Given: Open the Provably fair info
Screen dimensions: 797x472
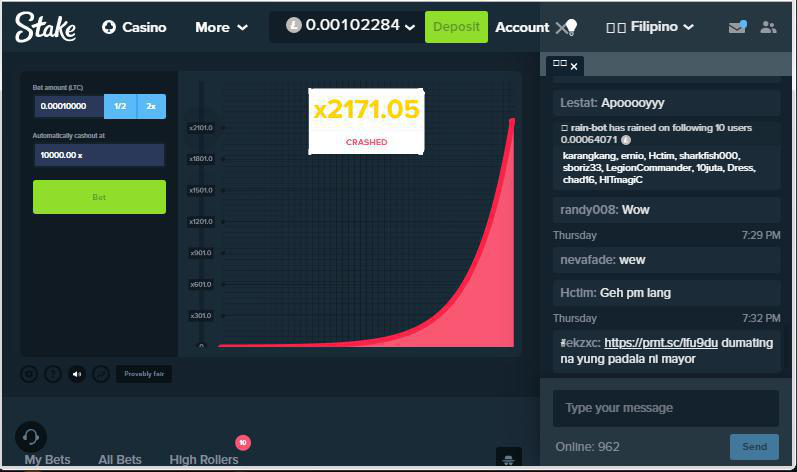Looking at the screenshot, I should pos(144,374).
